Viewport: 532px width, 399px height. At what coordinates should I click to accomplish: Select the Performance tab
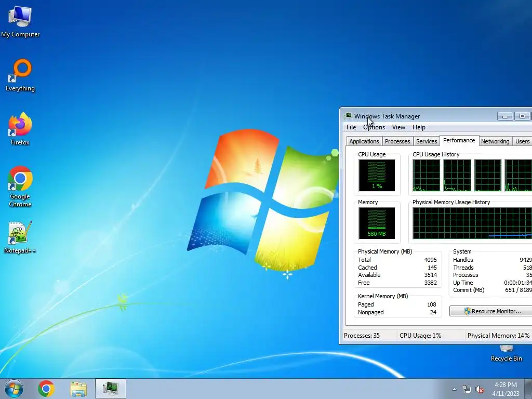click(459, 140)
